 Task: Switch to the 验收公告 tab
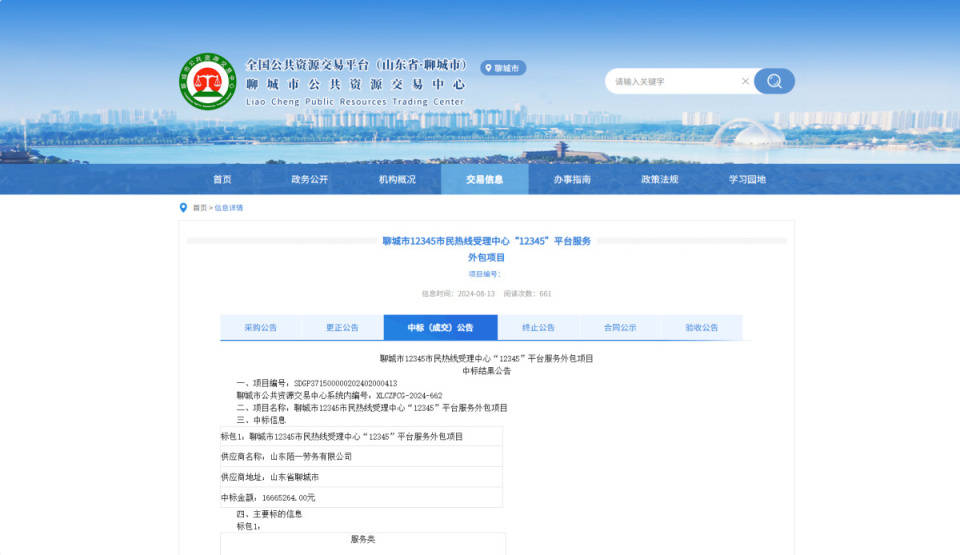pyautogui.click(x=701, y=328)
